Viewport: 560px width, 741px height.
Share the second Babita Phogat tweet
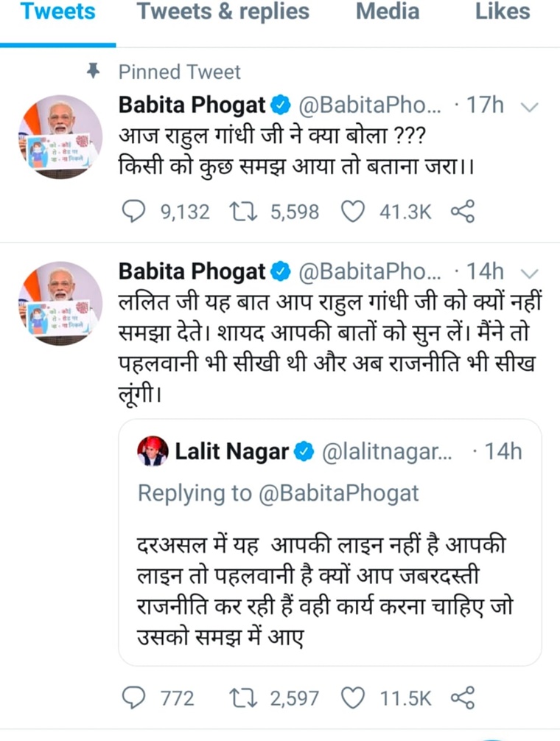click(x=462, y=697)
